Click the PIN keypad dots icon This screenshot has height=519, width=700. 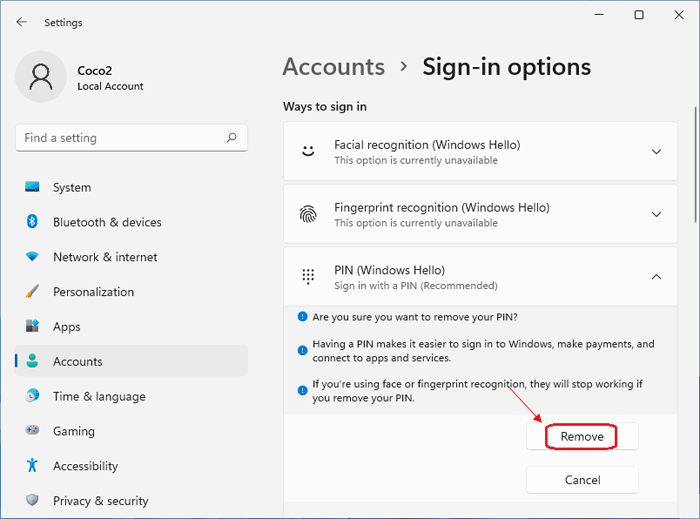coord(308,277)
